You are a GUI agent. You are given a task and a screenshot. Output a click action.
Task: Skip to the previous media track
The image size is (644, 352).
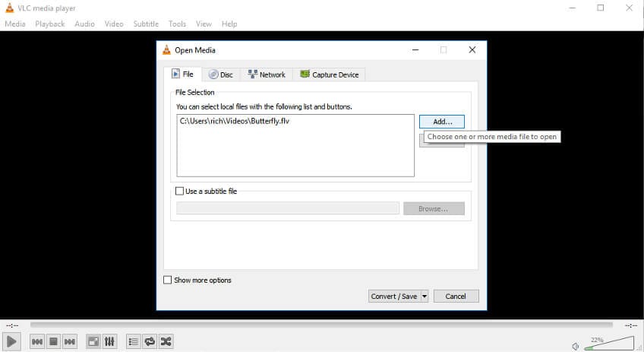click(x=37, y=341)
